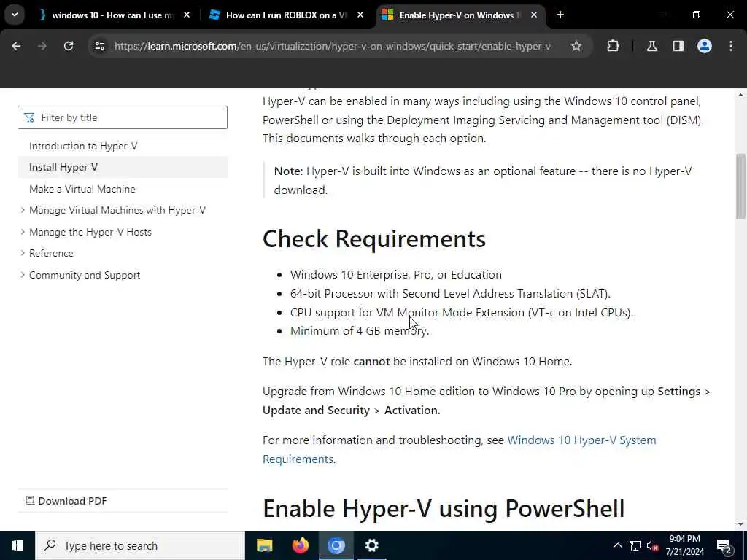Screen dimensions: 747x560
Task: Open Settings gear in taskbar
Action: (371, 545)
